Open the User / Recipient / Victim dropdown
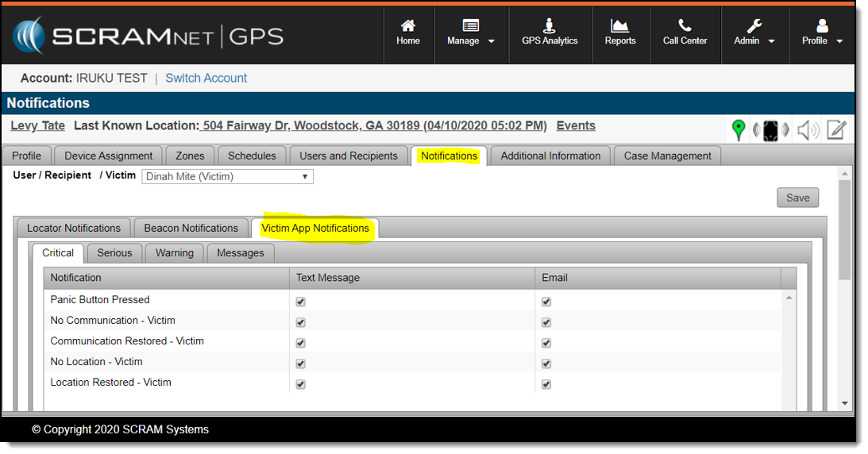 pos(227,176)
